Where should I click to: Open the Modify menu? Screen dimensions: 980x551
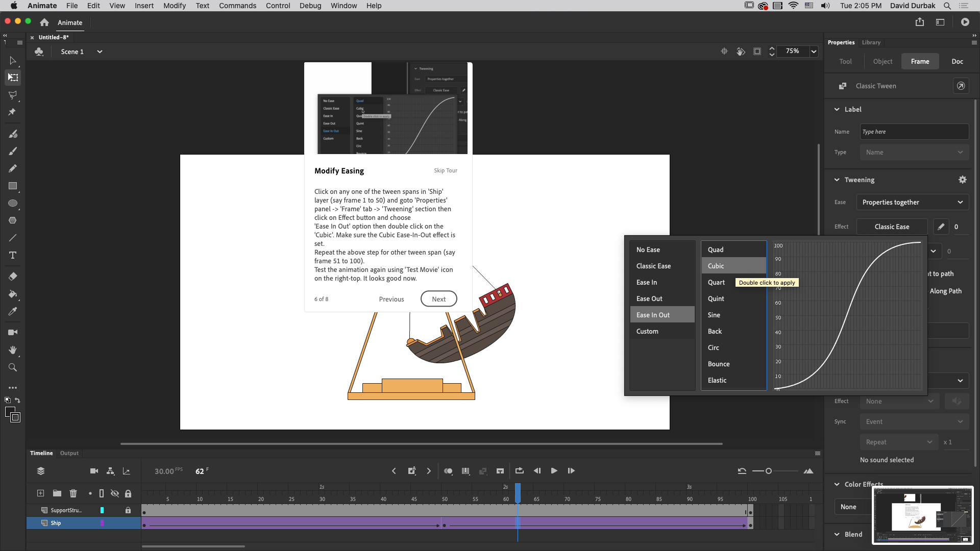tap(175, 6)
